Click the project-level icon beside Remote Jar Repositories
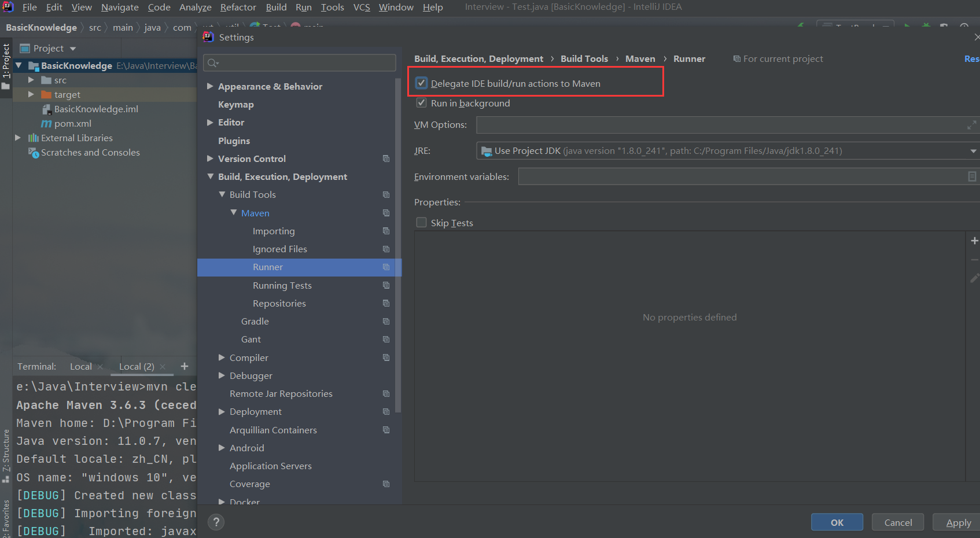Viewport: 980px width, 538px height. tap(386, 393)
